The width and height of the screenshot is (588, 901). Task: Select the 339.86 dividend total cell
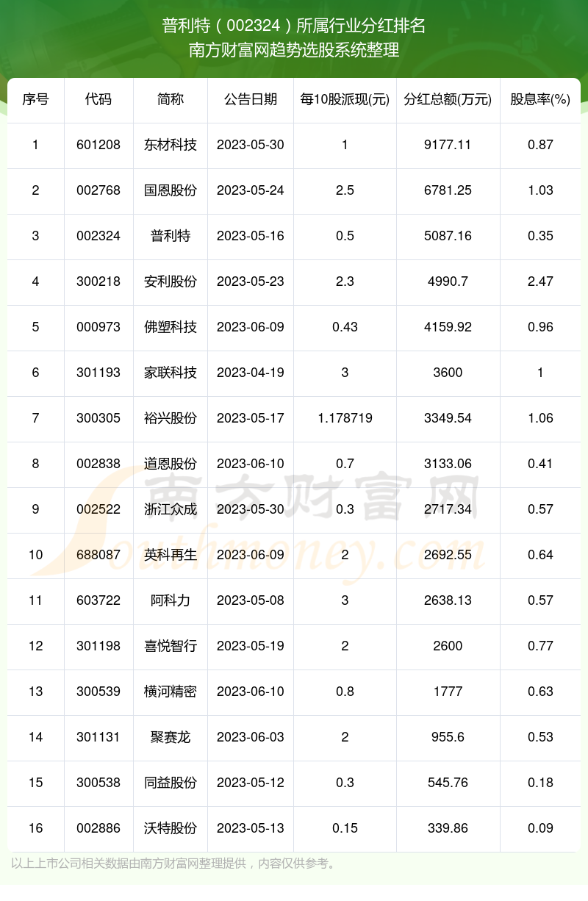(448, 828)
